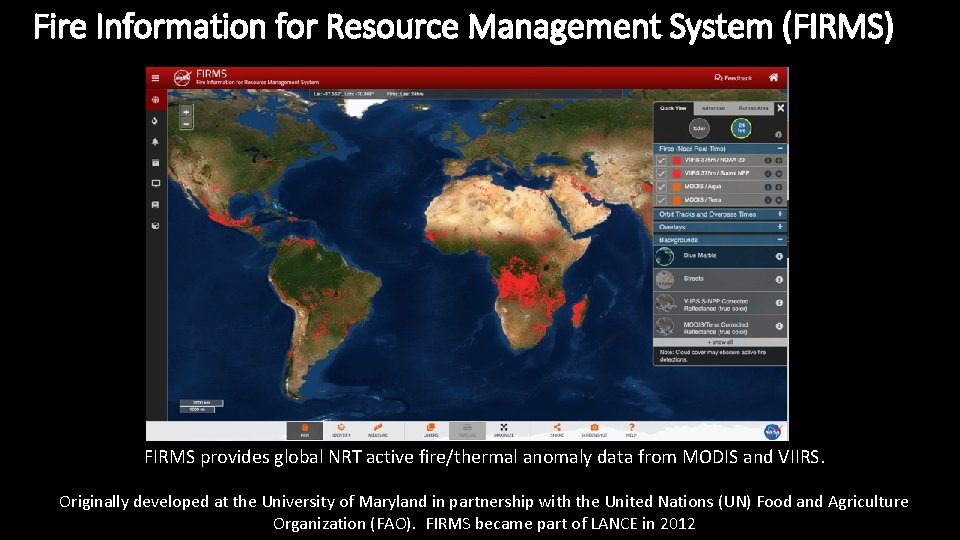
Task: Zoom out with the map minus button
Action: [x=186, y=123]
